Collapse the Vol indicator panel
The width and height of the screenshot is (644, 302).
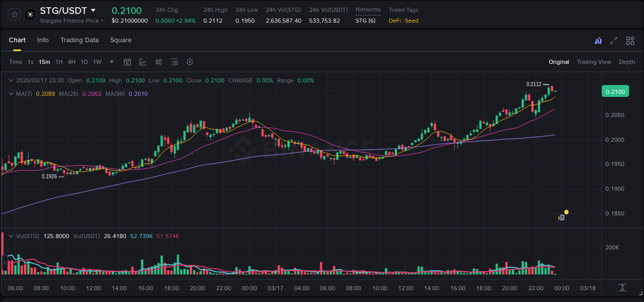(11, 236)
